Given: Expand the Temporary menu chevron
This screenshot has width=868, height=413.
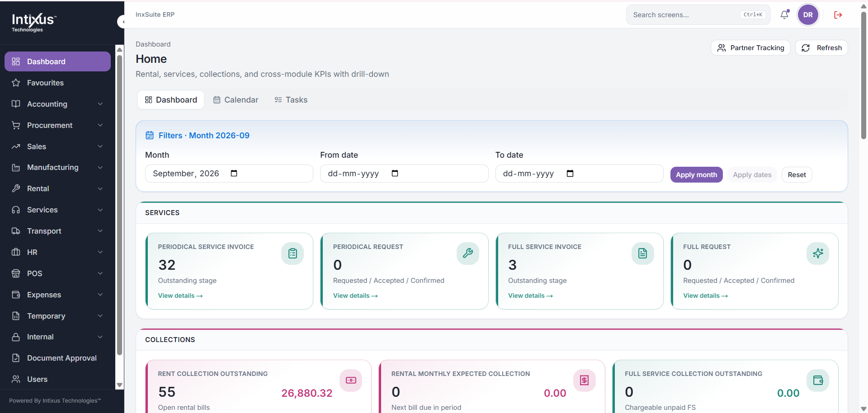Looking at the screenshot, I should tap(100, 316).
